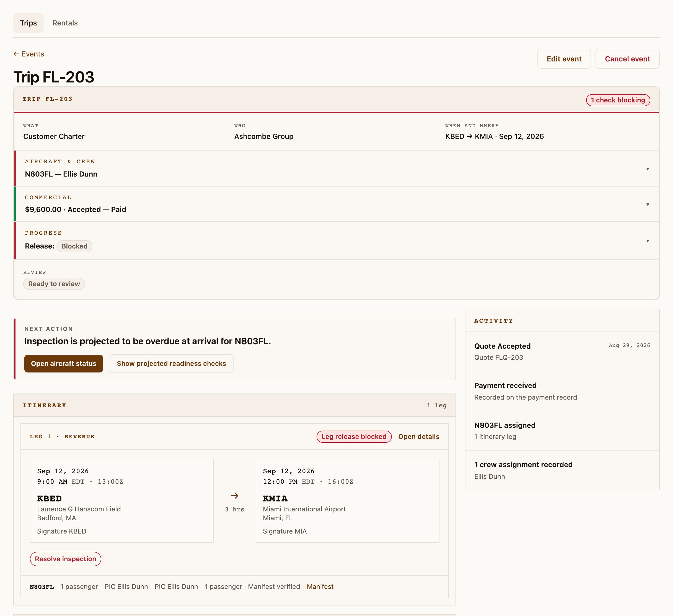Select the Quote Accepted activity entry
The height and width of the screenshot is (616, 673).
tap(562, 351)
